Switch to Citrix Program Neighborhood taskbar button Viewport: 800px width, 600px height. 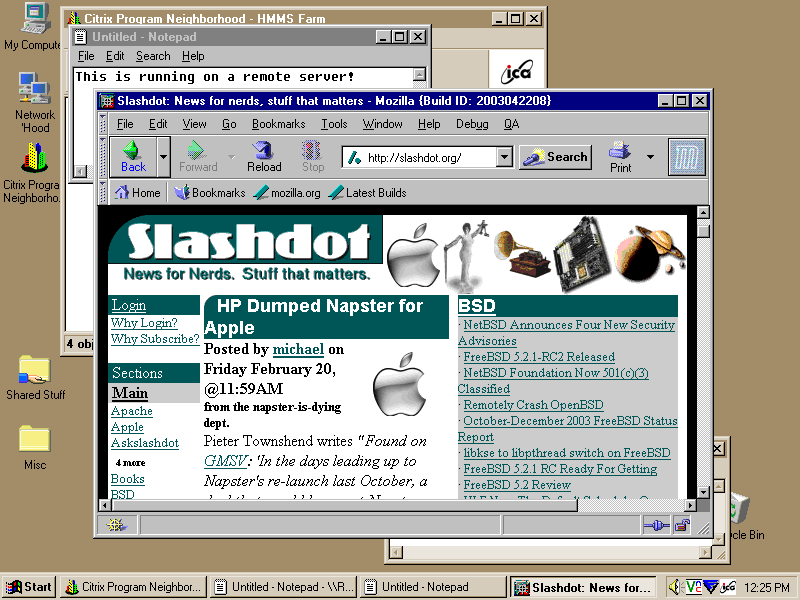(x=134, y=587)
